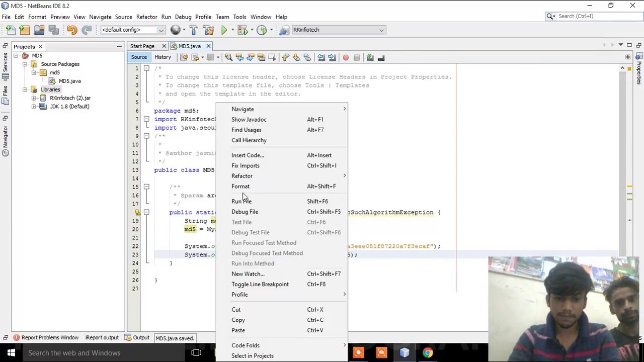This screenshot has width=644, height=362.
Task: Click the Undo arrow in the toolbar
Action: tap(72, 30)
